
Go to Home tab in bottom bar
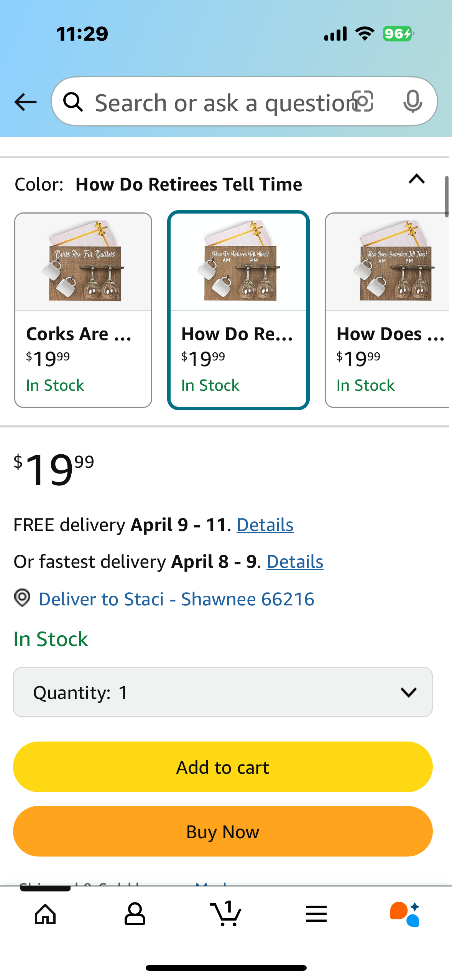coord(45,914)
